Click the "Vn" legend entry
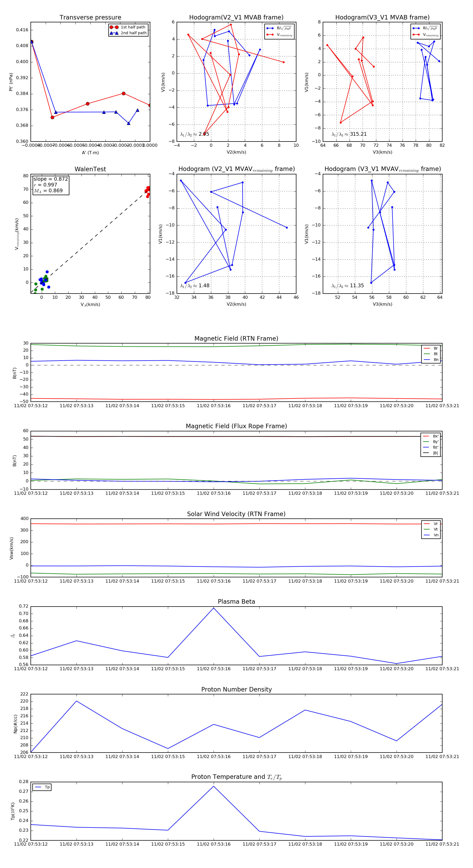This screenshot has width=473, height=868. pyautogui.click(x=431, y=535)
